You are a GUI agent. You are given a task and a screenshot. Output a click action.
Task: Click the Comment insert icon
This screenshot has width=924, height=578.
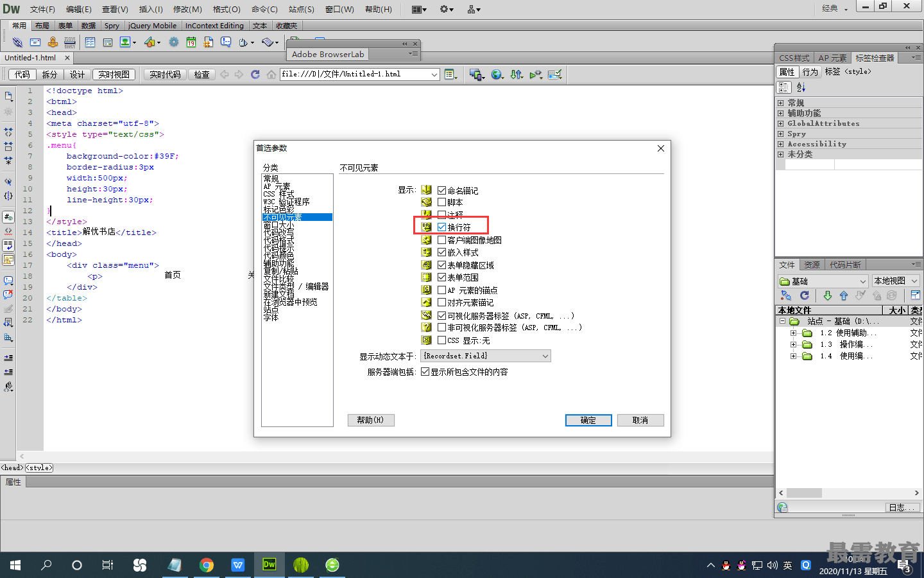click(x=226, y=42)
